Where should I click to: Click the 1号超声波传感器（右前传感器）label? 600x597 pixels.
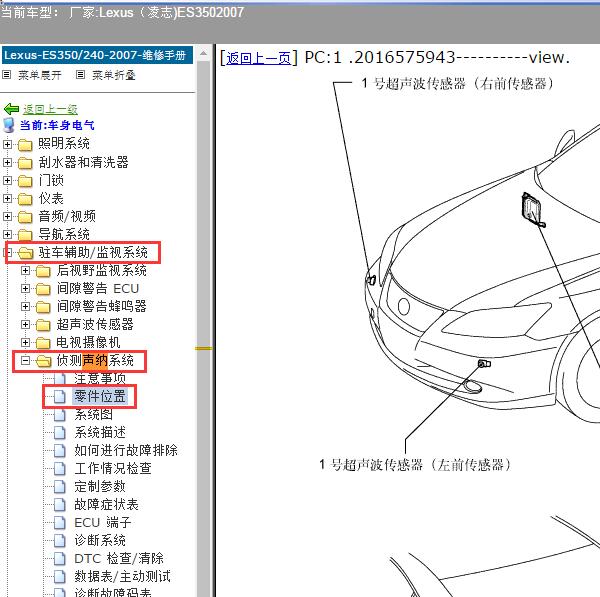pyautogui.click(x=458, y=83)
